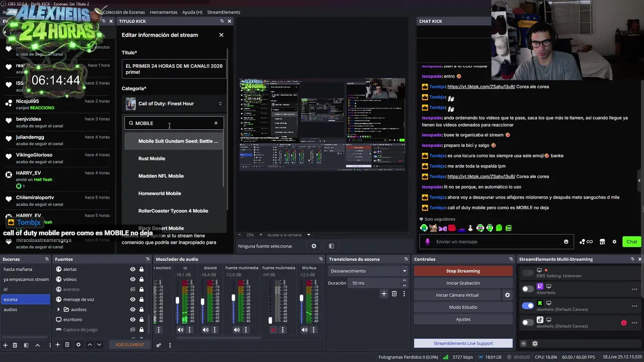The image size is (644, 362).
Task: Click Iniciar Grabación button
Action: pos(463,283)
